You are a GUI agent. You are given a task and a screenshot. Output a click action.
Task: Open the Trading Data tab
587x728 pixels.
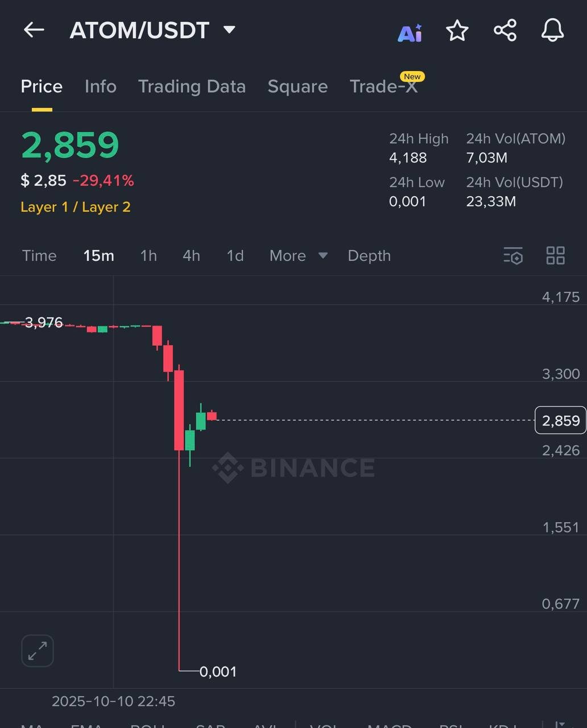pos(192,86)
